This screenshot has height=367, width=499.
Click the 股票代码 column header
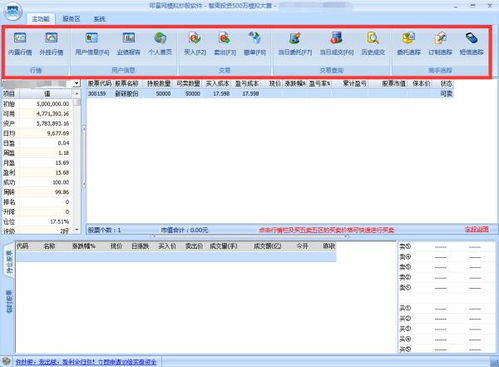point(100,84)
